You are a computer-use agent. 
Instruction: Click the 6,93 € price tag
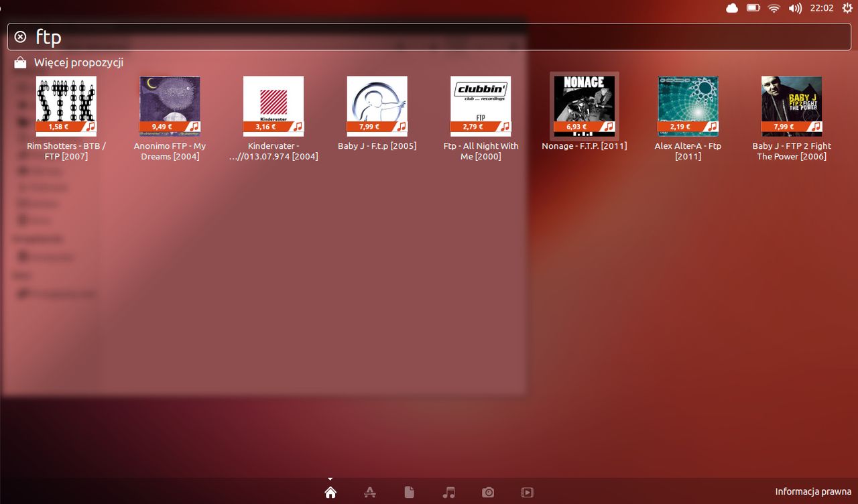coord(577,126)
